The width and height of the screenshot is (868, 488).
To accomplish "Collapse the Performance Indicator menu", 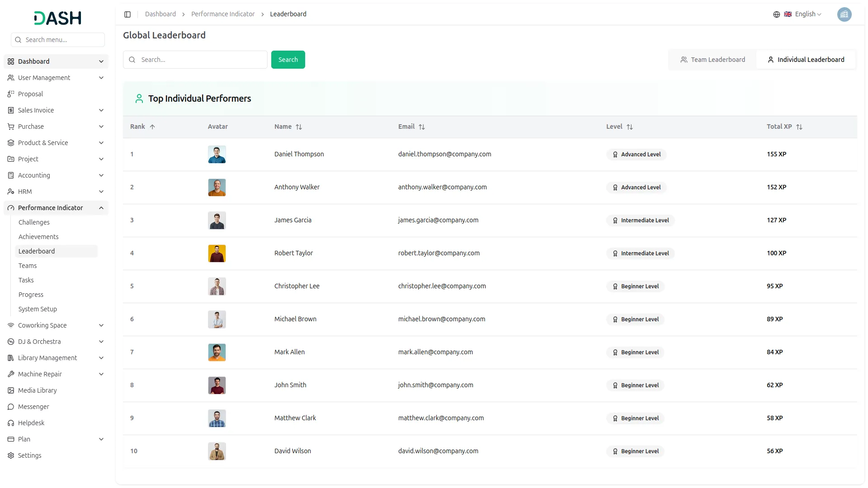I will 101,208.
